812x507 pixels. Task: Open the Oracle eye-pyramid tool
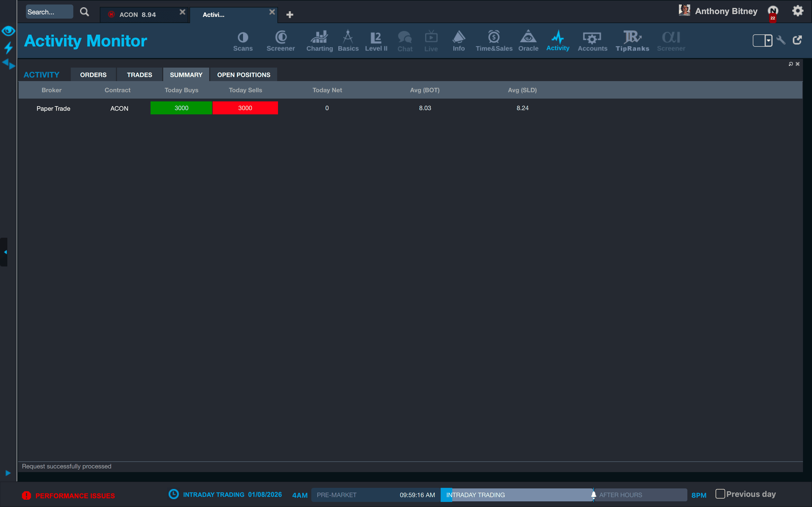tap(528, 41)
